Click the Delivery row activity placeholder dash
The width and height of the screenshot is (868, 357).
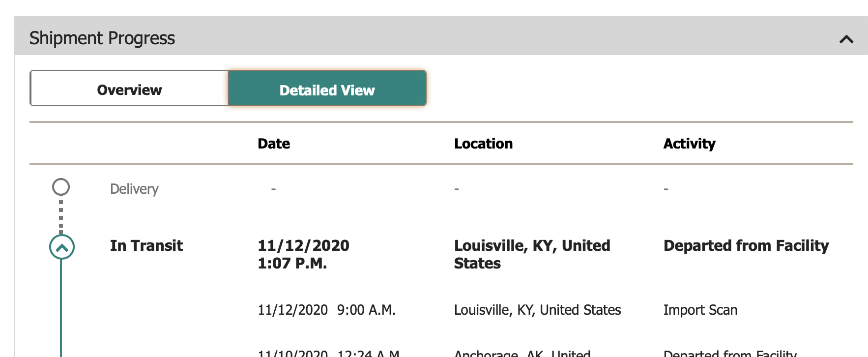point(666,189)
